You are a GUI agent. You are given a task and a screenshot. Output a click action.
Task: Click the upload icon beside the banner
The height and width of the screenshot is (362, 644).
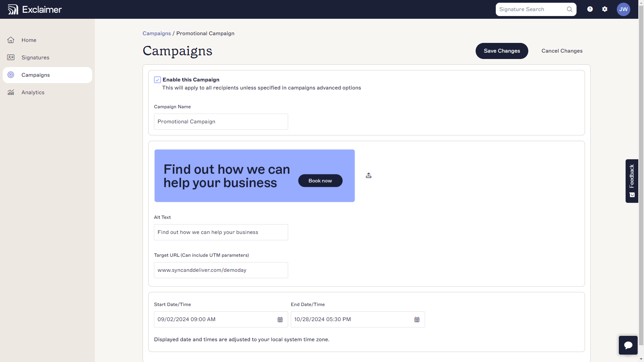click(x=368, y=175)
